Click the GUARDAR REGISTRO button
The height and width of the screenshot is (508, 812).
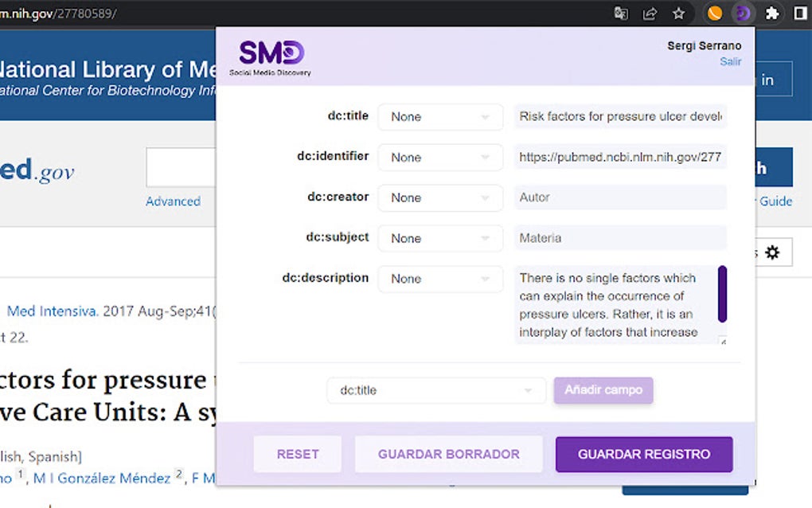pyautogui.click(x=643, y=454)
